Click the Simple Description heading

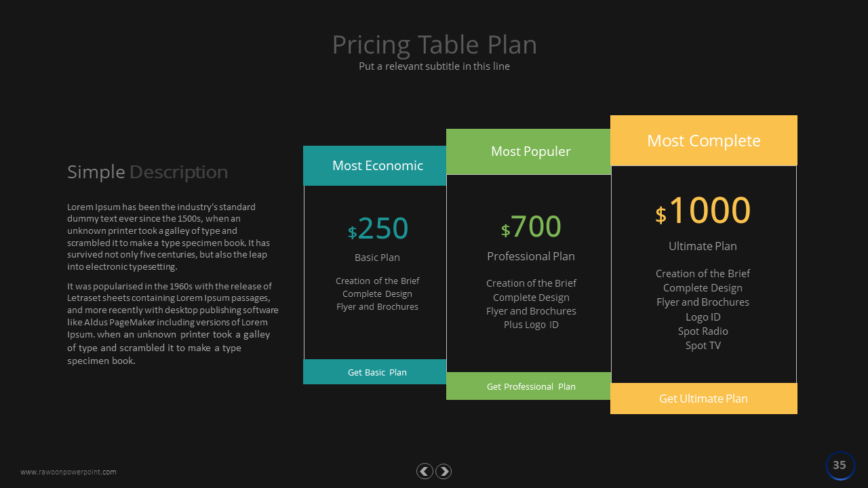point(147,172)
